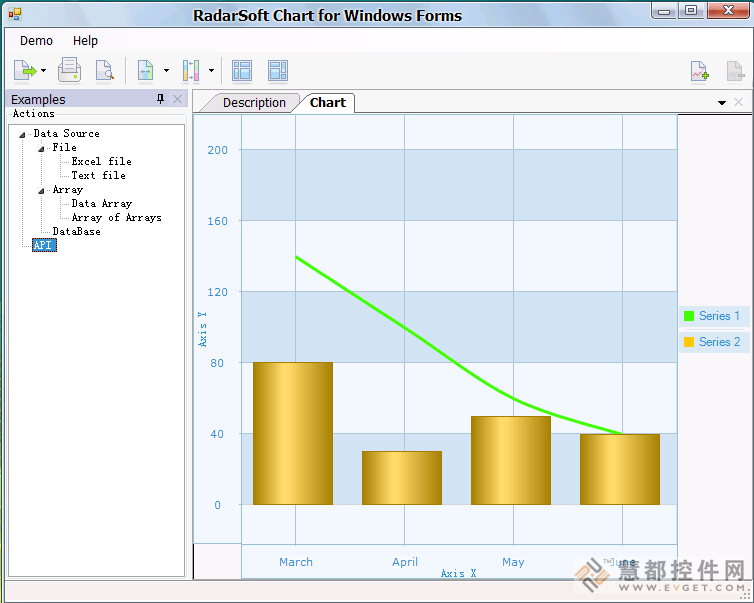Open dropdown arrow beside chart columns icon
Image resolution: width=754 pixels, height=603 pixels.
[x=211, y=71]
